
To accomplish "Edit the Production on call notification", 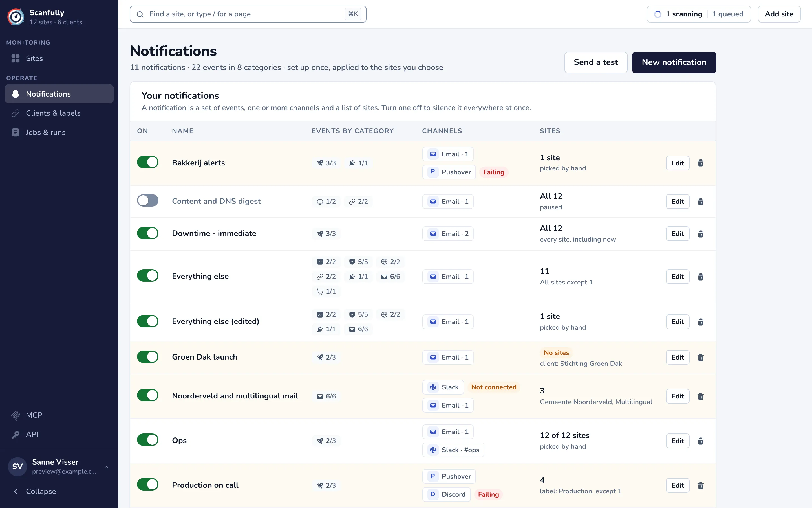I will pyautogui.click(x=678, y=485).
